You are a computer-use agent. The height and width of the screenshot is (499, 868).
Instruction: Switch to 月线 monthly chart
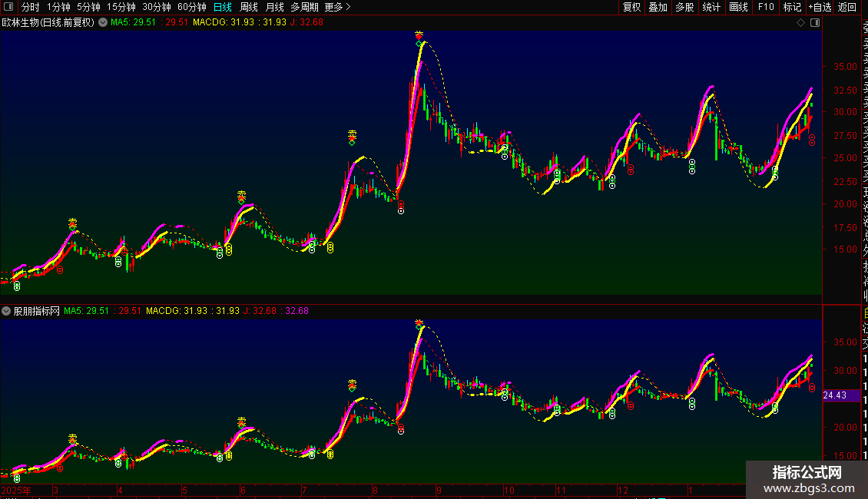[x=274, y=7]
